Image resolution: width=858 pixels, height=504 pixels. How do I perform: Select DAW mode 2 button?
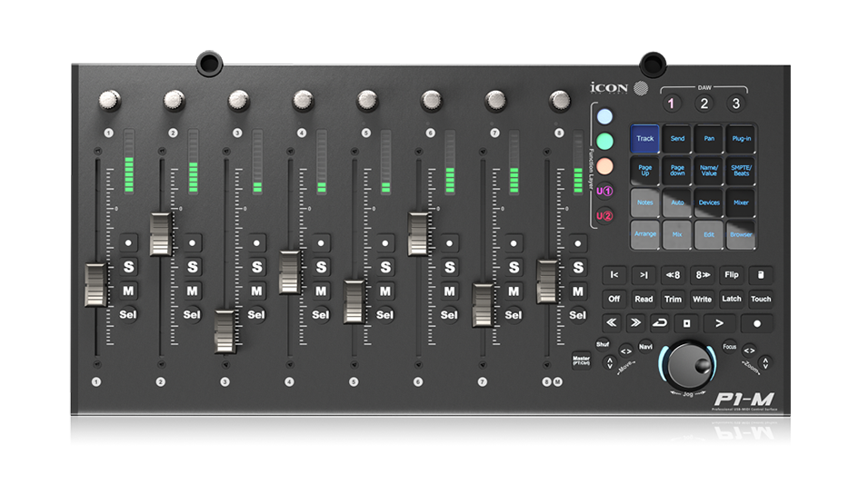point(703,104)
